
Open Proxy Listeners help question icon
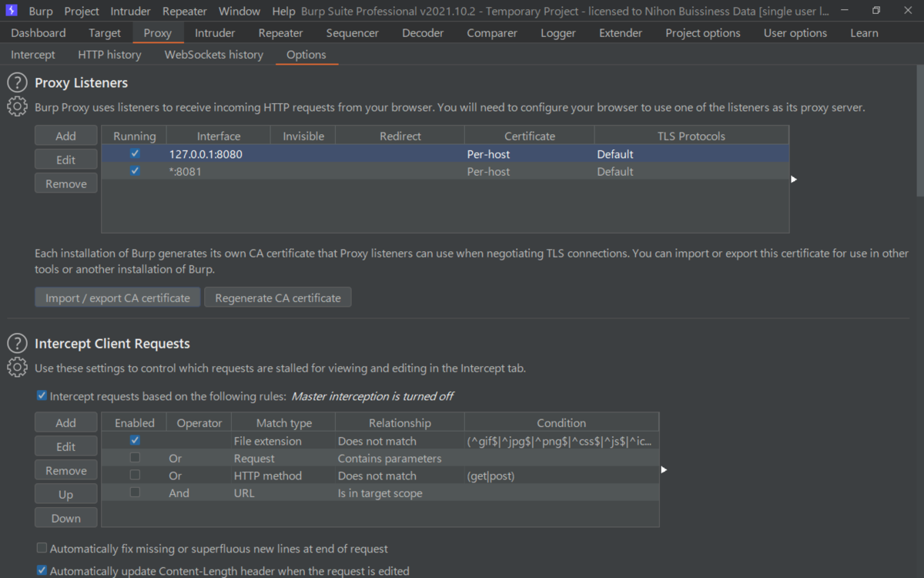(x=17, y=82)
